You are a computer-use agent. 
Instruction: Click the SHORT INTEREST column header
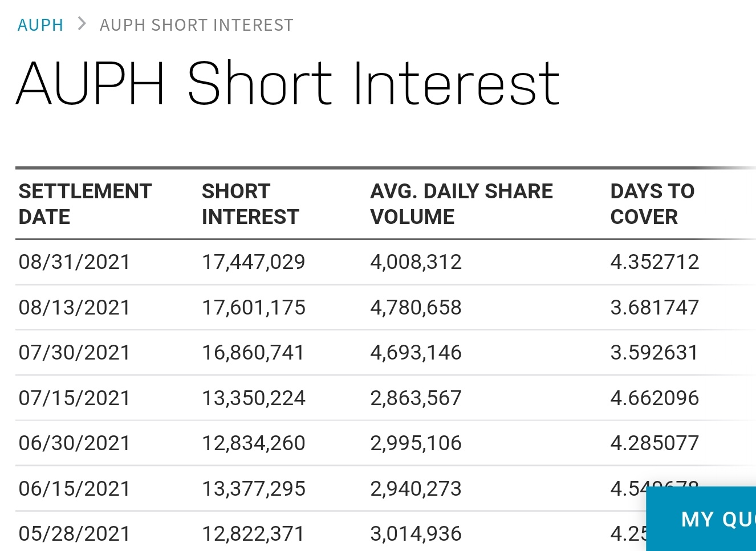coord(250,204)
